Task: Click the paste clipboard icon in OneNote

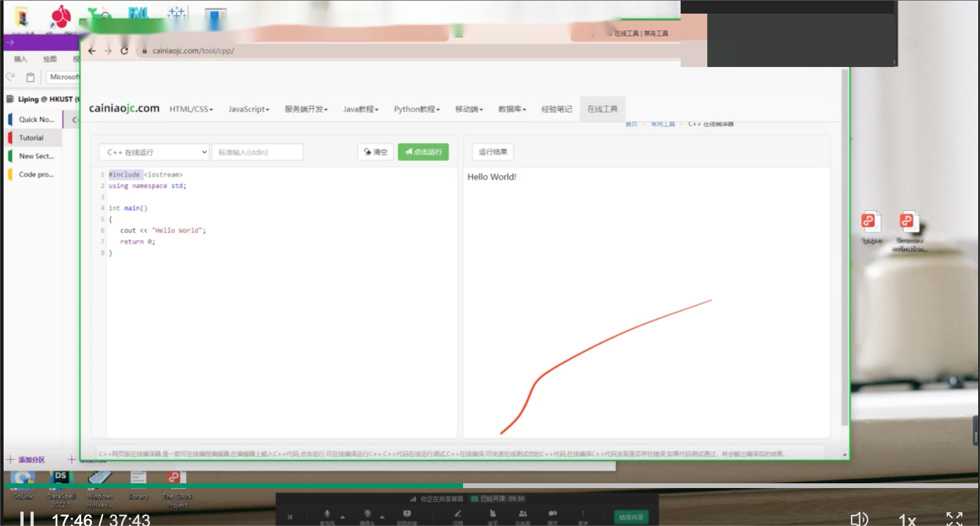Action: 30,77
